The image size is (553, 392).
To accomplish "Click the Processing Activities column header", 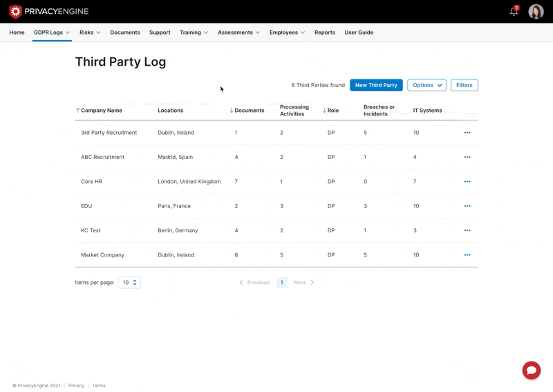I will point(294,111).
